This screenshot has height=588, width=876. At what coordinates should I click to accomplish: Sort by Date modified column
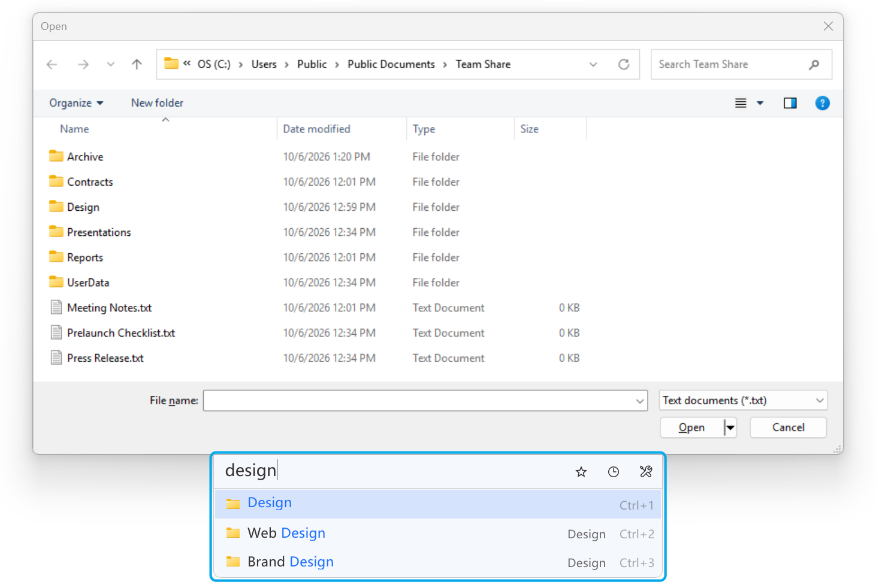(x=316, y=129)
